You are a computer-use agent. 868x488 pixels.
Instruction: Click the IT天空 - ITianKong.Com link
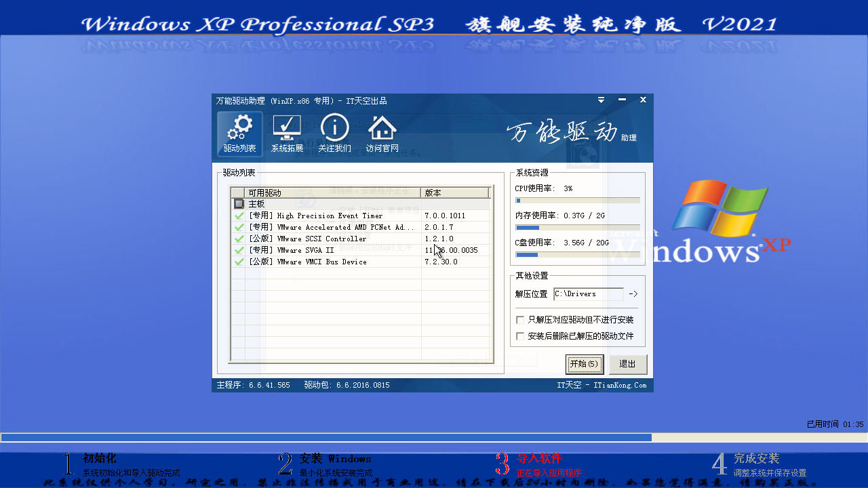[x=601, y=385]
